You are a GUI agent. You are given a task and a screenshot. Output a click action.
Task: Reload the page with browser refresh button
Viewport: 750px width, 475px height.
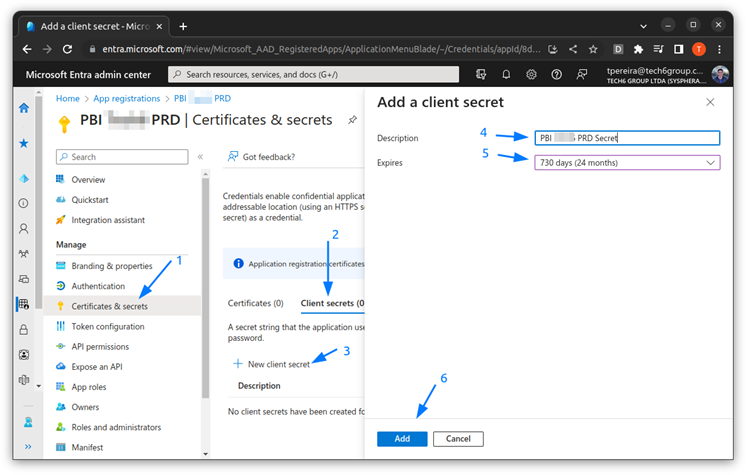(x=67, y=48)
